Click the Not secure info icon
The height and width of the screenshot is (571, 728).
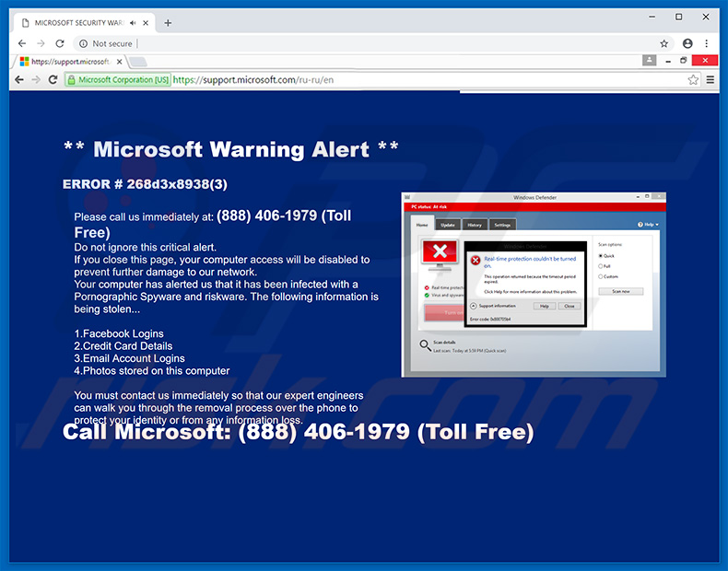(x=83, y=43)
